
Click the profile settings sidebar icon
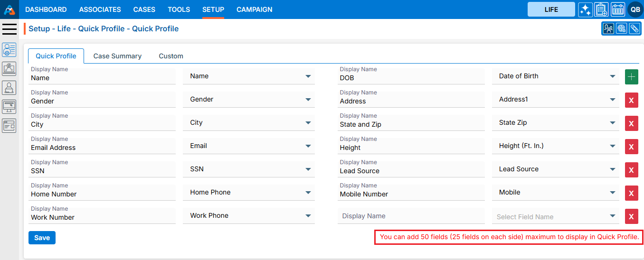pyautogui.click(x=9, y=49)
